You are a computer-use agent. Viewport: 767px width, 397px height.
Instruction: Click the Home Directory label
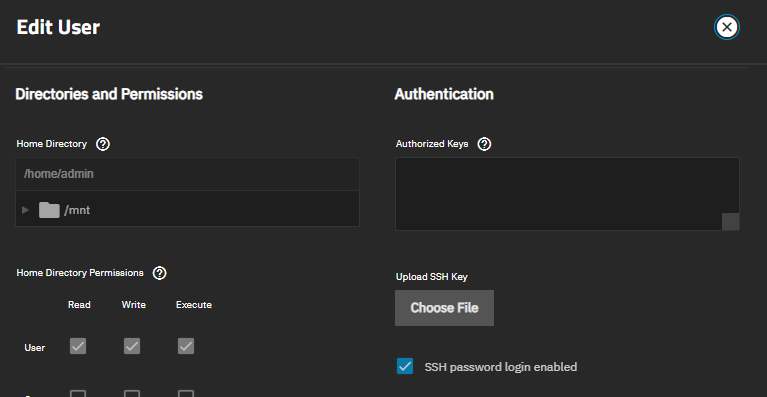(x=52, y=144)
